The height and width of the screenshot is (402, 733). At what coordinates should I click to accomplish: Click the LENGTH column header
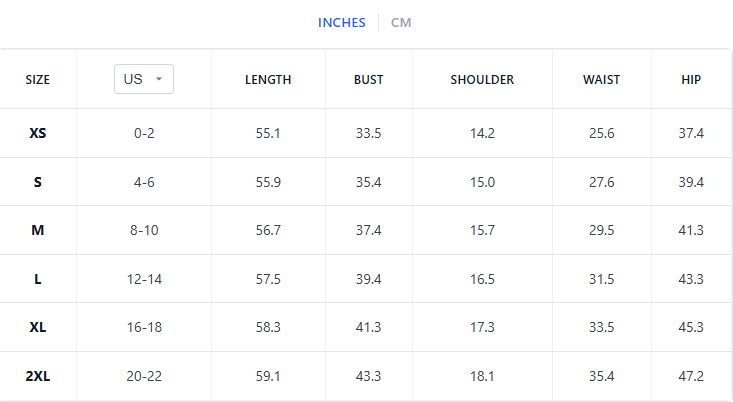(268, 79)
